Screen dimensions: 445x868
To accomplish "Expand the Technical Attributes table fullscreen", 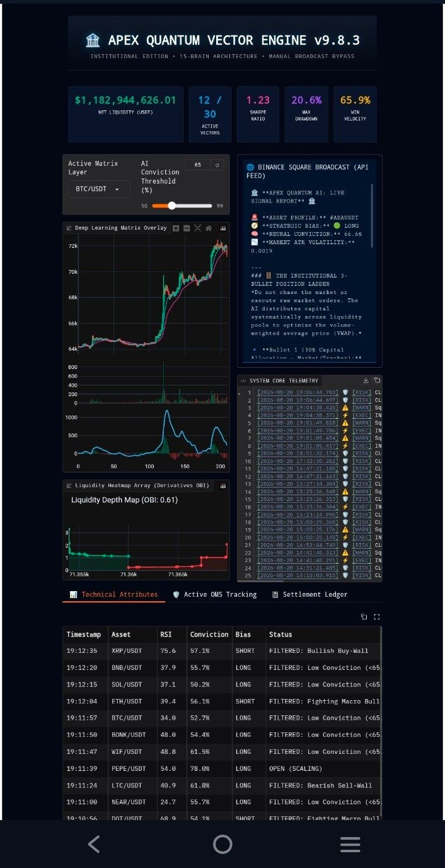I will 377,616.
